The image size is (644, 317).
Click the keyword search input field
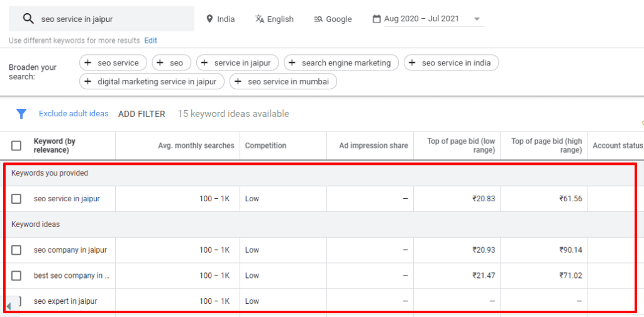113,19
